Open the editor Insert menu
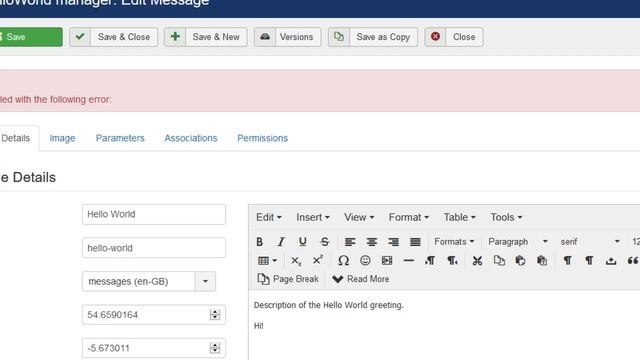Image resolution: width=640 pixels, height=360 pixels. 313,217
